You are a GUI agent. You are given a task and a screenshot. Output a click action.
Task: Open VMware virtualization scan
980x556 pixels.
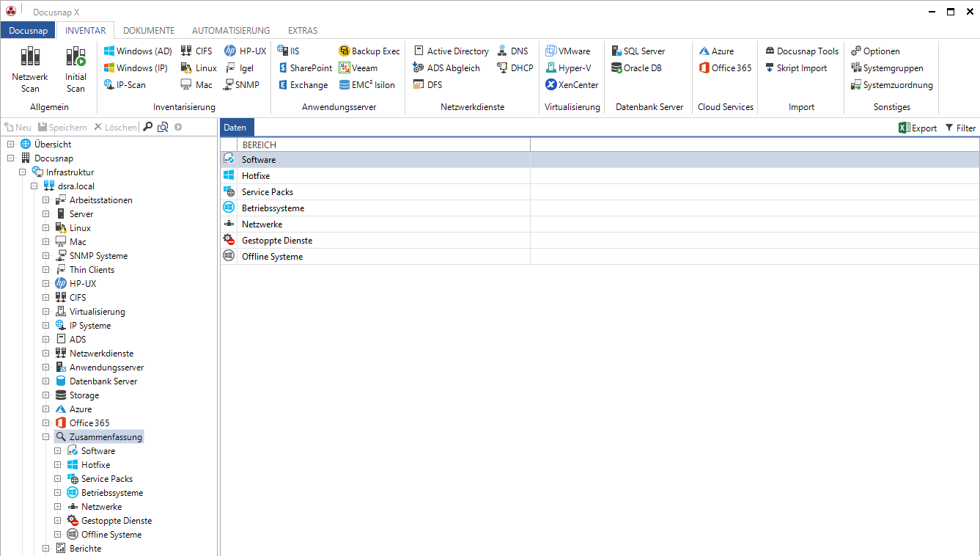[x=568, y=51]
